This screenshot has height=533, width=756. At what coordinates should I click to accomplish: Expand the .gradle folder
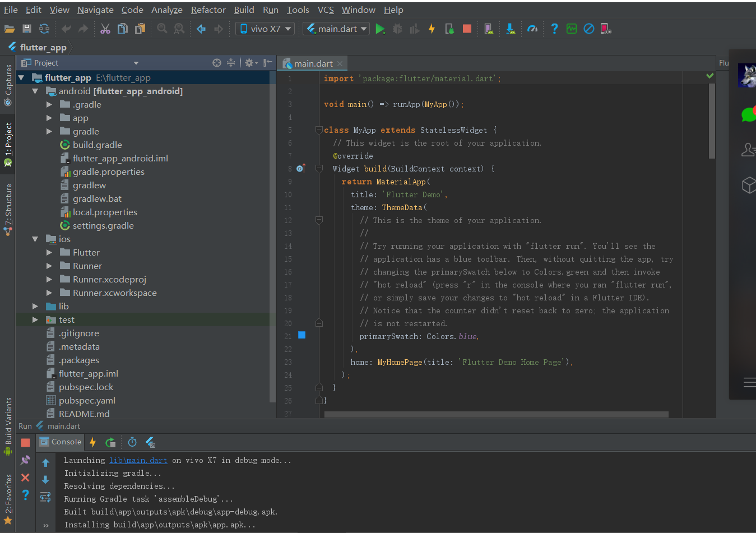pyautogui.click(x=49, y=105)
